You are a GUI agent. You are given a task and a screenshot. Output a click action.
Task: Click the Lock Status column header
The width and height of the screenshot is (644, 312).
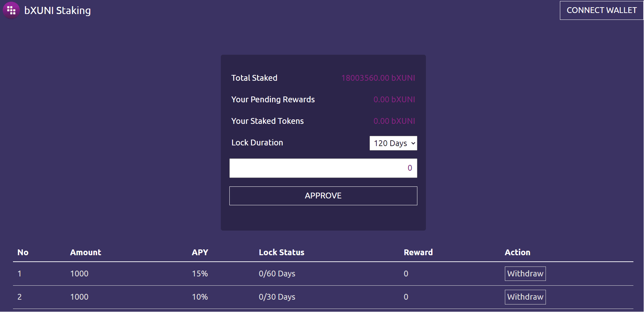tap(281, 252)
